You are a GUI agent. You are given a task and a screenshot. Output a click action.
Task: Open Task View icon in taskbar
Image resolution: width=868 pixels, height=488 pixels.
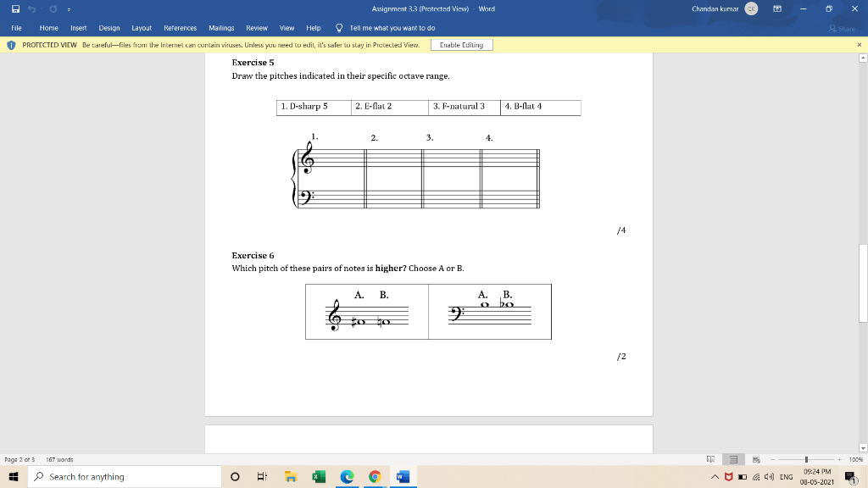tap(263, 476)
